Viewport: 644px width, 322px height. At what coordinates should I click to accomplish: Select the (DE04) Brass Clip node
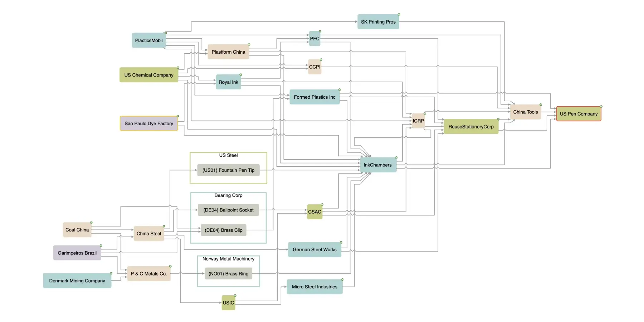[224, 230]
